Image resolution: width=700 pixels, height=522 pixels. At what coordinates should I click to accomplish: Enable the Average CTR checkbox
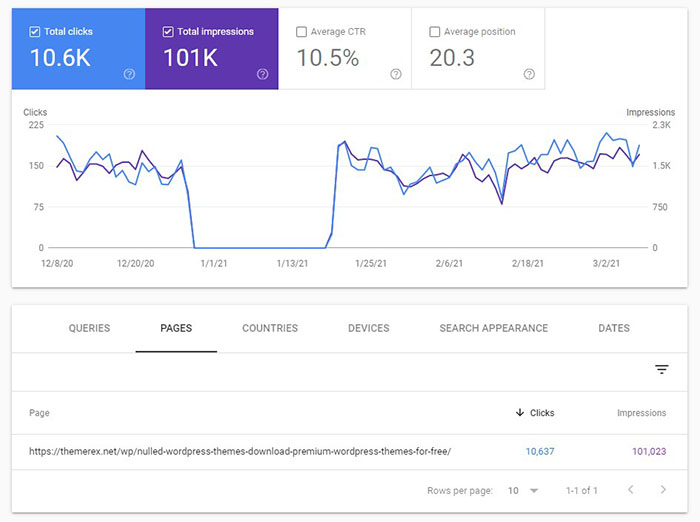[302, 32]
